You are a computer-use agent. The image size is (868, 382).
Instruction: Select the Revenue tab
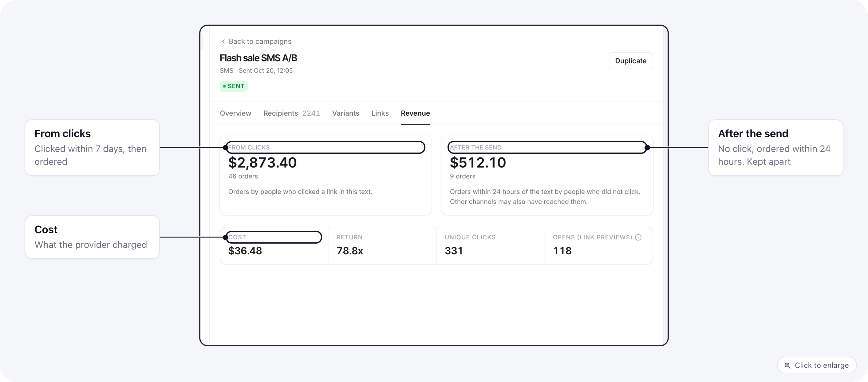coord(416,113)
